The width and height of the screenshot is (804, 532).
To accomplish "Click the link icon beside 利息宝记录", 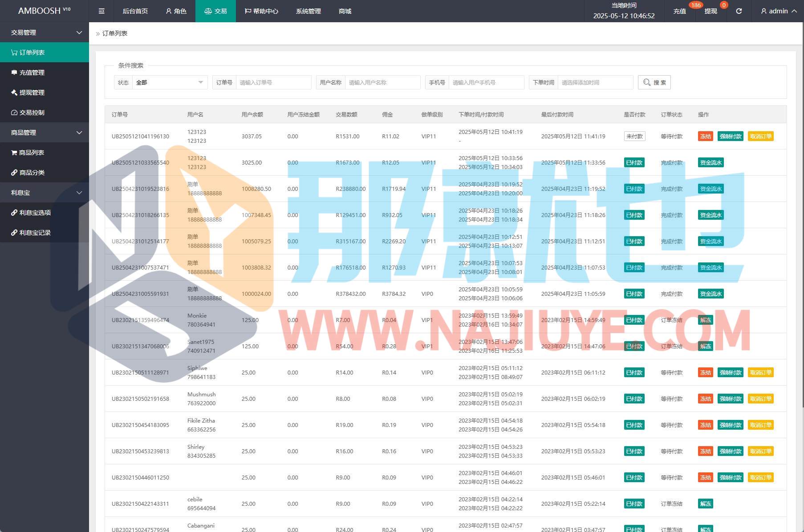I will point(14,233).
